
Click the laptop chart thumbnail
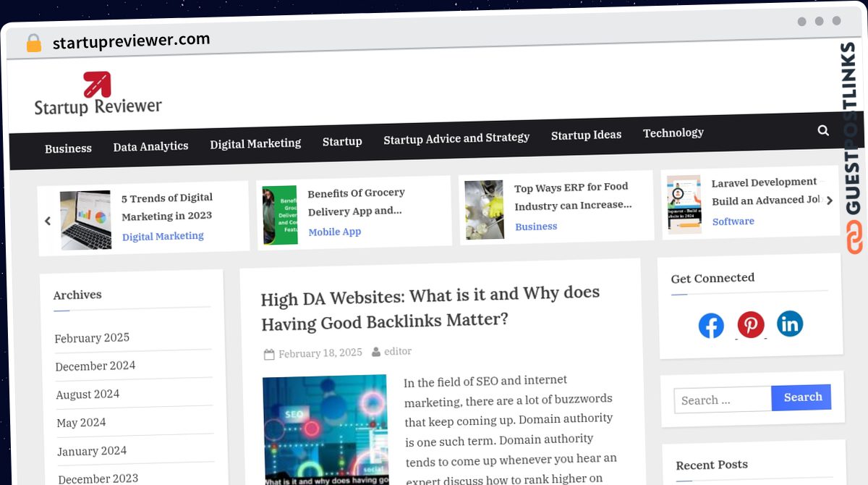coord(85,220)
